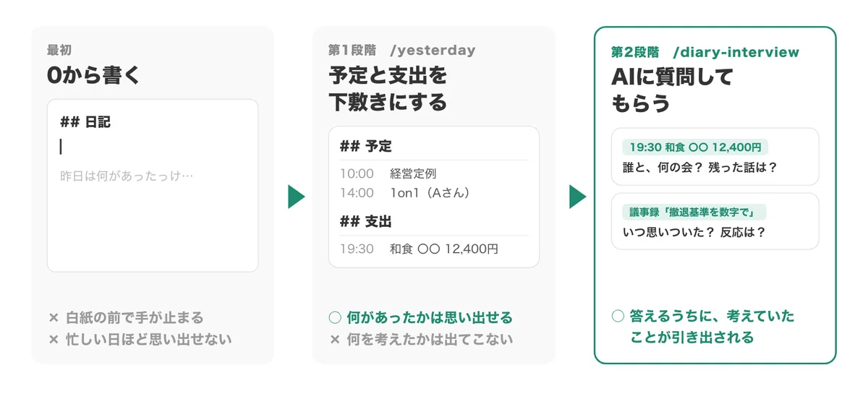Viewport: 868px width, 399px height.
Task: Click question 誰と、何の会？ 残った話は？
Action: pyautogui.click(x=699, y=168)
